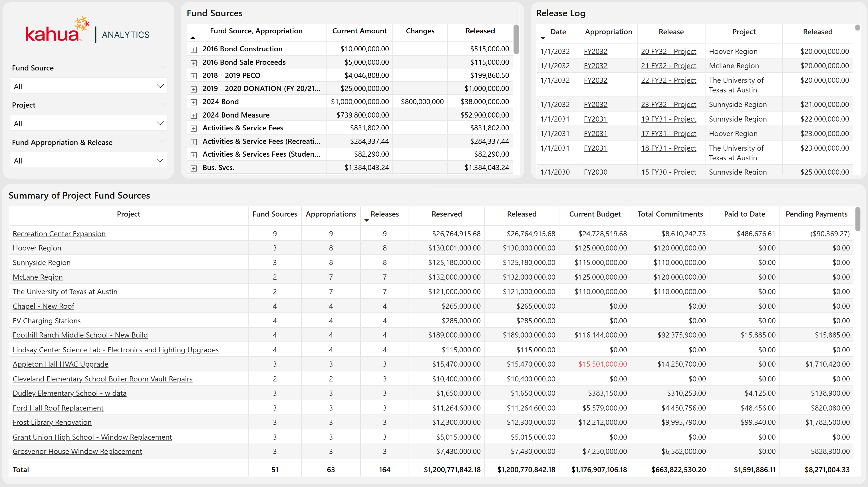Expand the 2018 - 2019 PECO row
Viewport: 868px width, 487px height.
coord(194,76)
